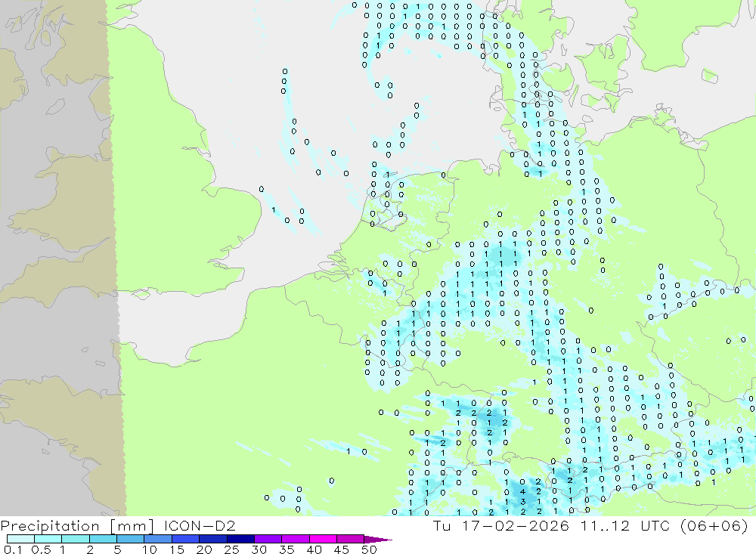Click the '30' legend scale label
The image size is (756, 554).
click(259, 549)
